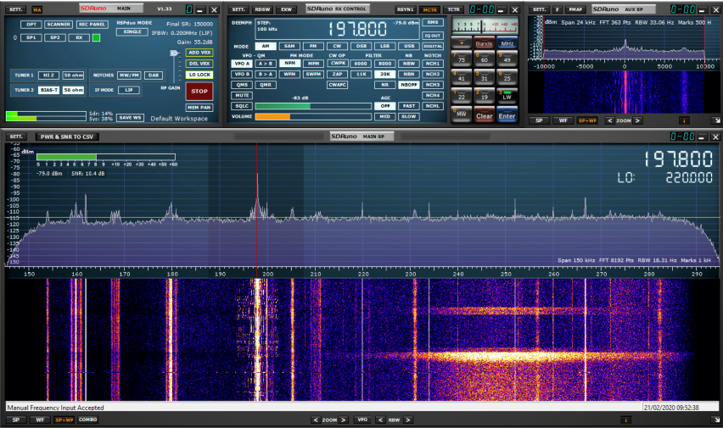Screen dimensions: 723x428
Task: Toggle the MA button in Main title bar
Action: [37, 9]
